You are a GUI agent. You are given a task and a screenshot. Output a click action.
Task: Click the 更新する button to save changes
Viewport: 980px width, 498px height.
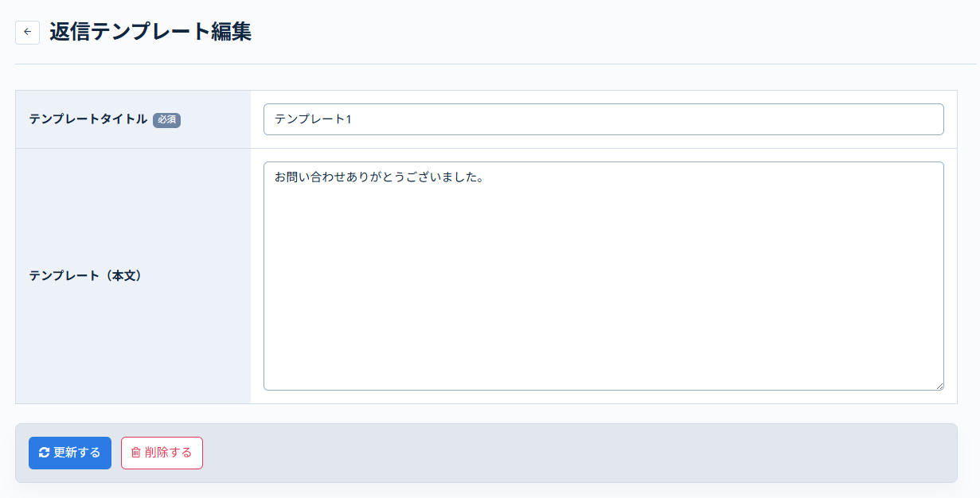coord(70,453)
